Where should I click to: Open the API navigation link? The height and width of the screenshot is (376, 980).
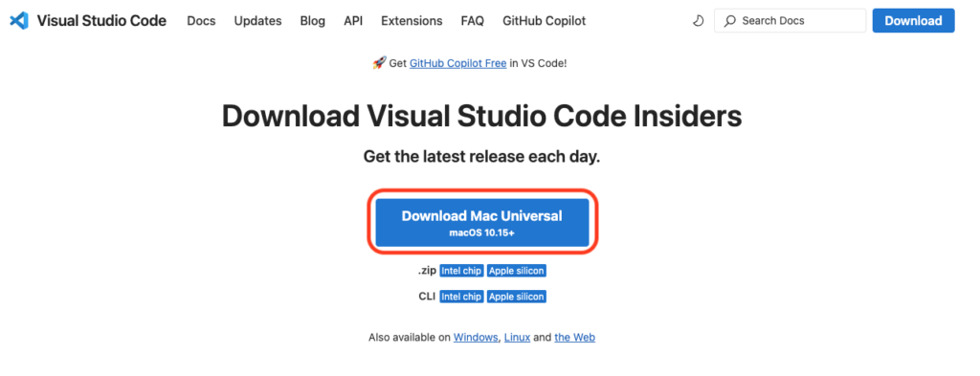point(353,21)
